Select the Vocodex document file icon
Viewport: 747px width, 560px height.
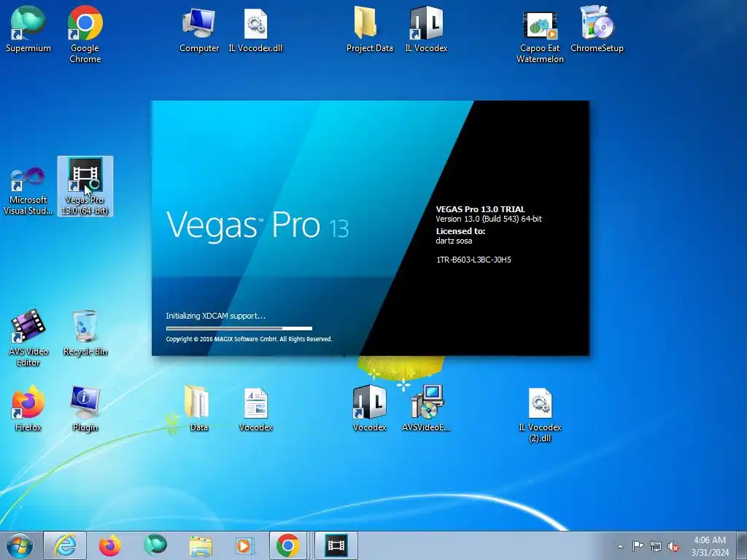point(255,408)
